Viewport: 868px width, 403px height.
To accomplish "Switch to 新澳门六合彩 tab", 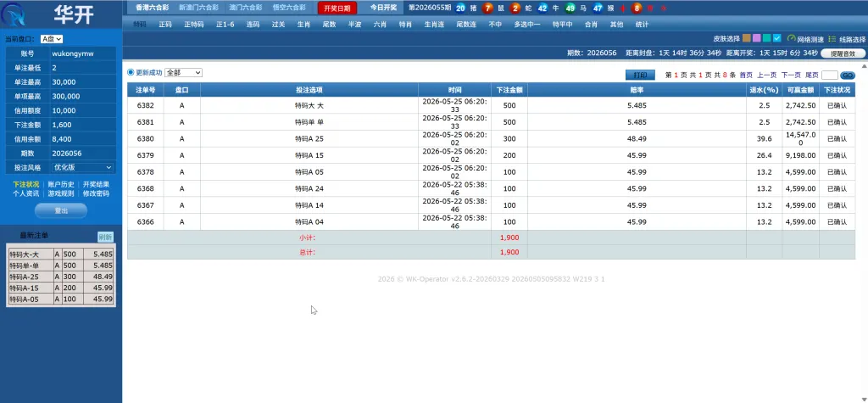I will click(198, 8).
